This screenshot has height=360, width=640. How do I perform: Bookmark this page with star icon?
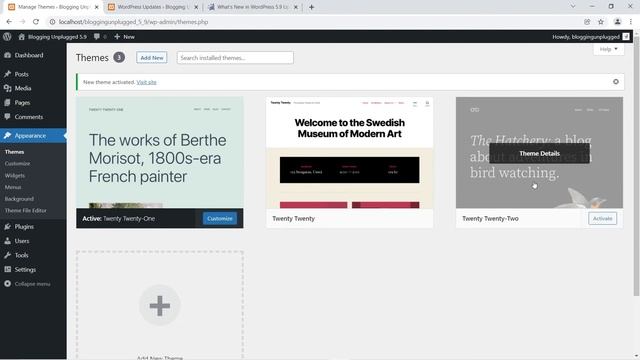tap(601, 22)
